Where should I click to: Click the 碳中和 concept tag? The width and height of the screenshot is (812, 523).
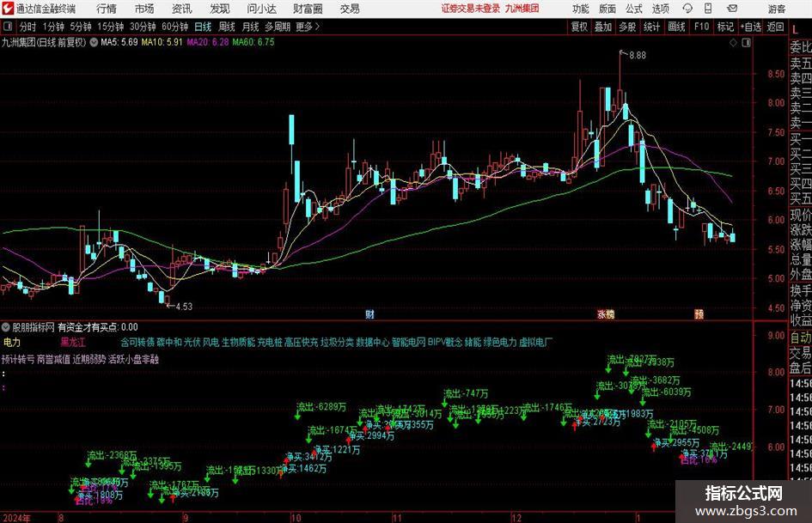pyautogui.click(x=168, y=343)
